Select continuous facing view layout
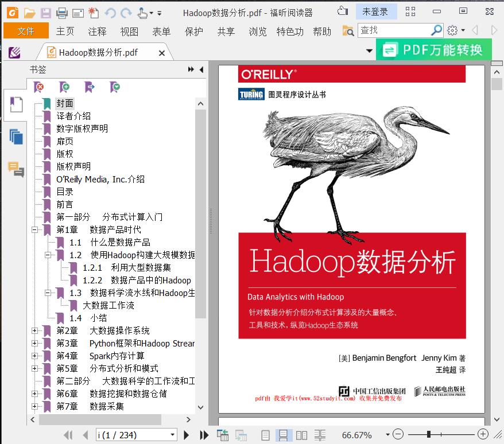The width and height of the screenshot is (504, 444). [x=320, y=435]
